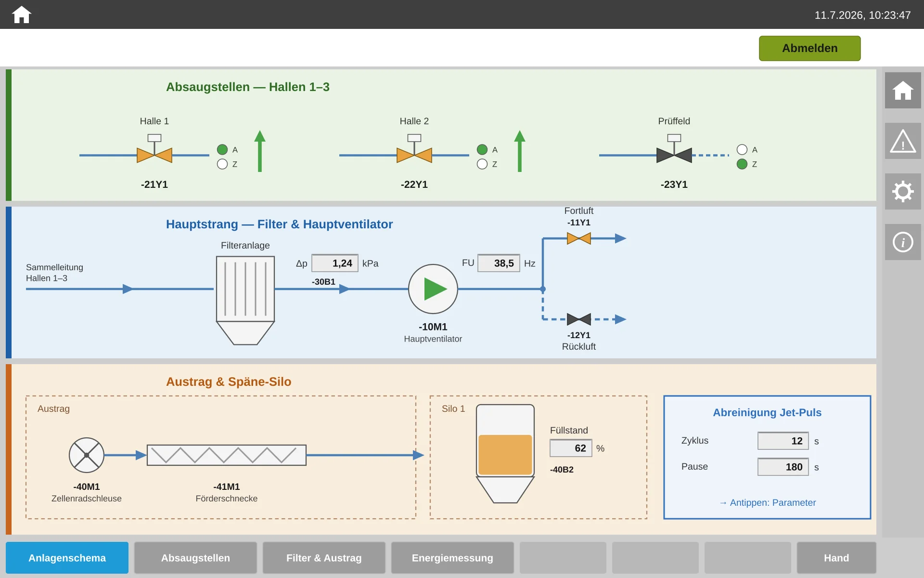Select A radio for Prüffeld valve
Screen dimensions: 924x578
click(x=742, y=150)
